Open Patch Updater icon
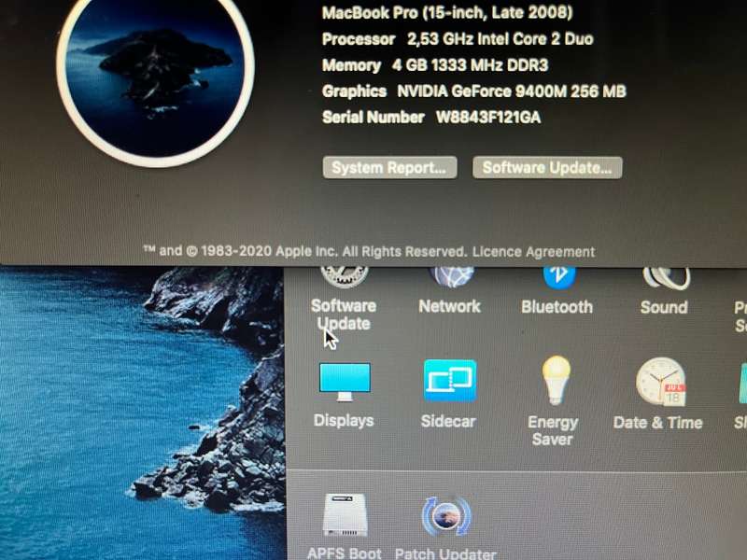Image resolution: width=747 pixels, height=560 pixels. pyautogui.click(x=446, y=516)
